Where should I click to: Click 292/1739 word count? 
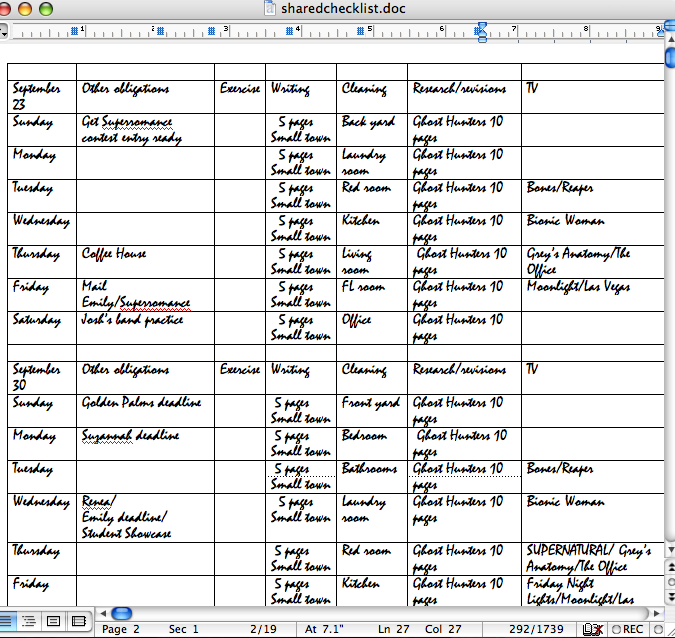[x=536, y=629]
